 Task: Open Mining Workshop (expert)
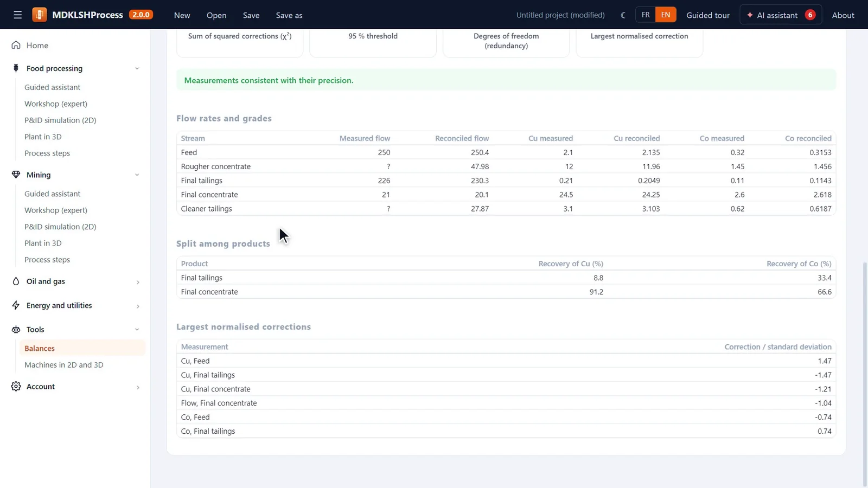(56, 210)
